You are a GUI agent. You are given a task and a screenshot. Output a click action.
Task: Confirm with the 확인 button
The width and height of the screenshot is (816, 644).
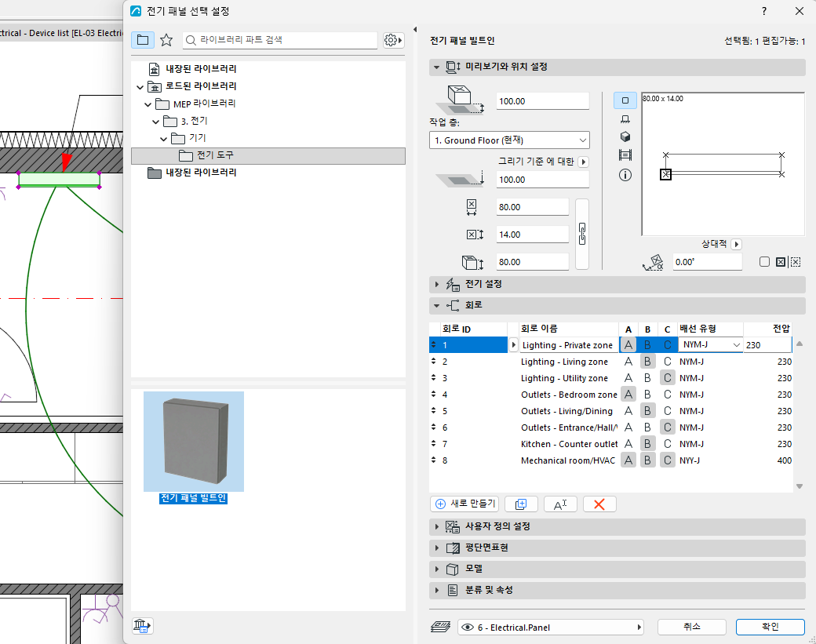(770, 627)
